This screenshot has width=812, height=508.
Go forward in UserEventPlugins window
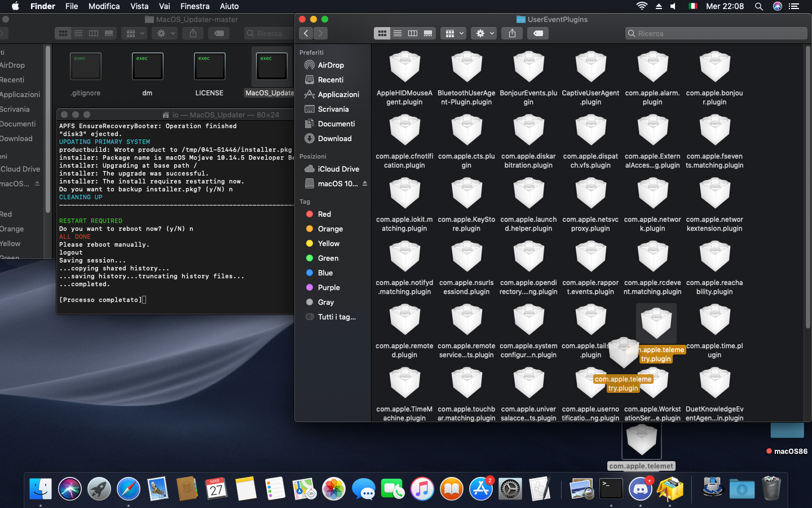pos(320,33)
